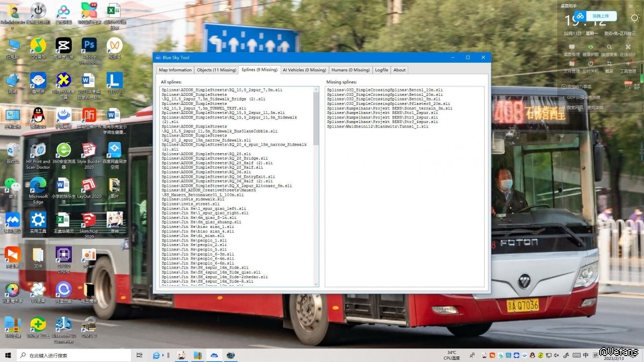Open the Objects (11 Missing) tab
This screenshot has width=644, height=362.
pyautogui.click(x=216, y=70)
